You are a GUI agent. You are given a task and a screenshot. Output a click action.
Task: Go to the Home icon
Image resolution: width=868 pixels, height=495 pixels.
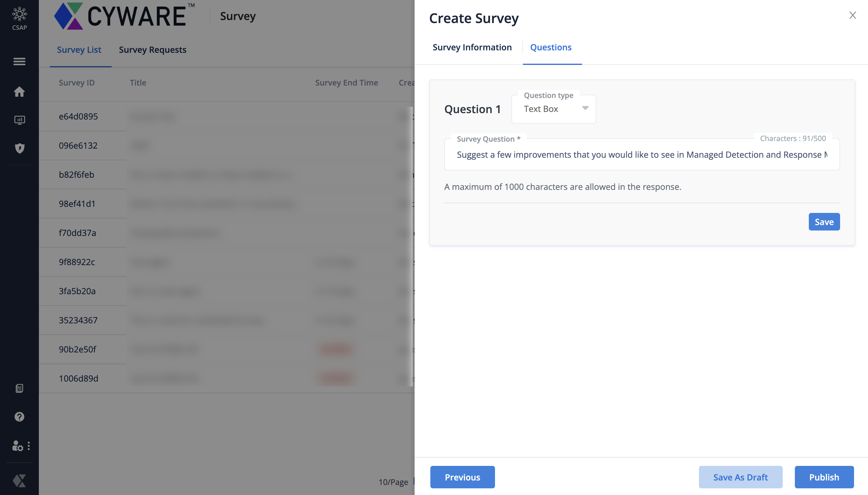(x=19, y=92)
